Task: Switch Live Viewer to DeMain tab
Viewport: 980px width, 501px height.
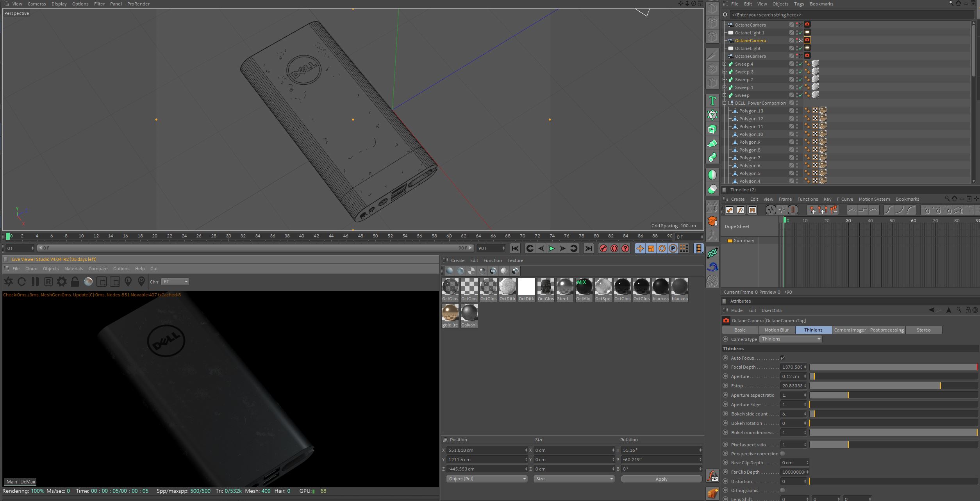Action: 28,482
